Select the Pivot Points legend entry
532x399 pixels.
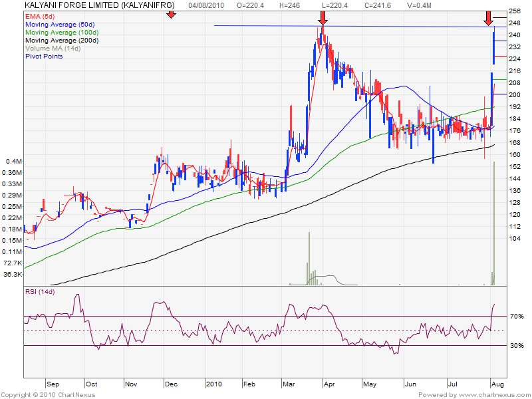44,56
